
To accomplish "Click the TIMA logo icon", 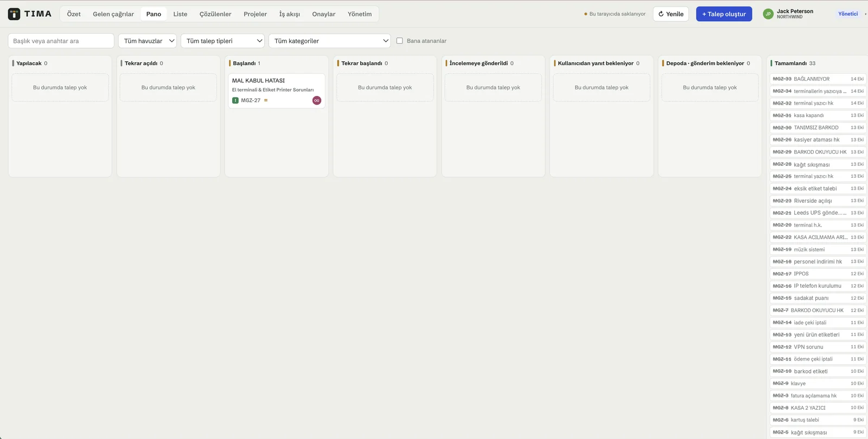I will 14,14.
